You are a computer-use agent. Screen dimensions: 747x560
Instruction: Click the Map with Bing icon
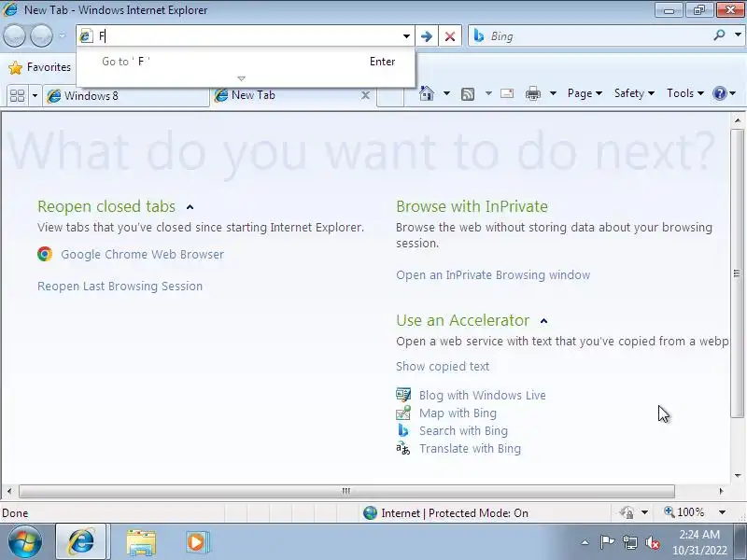point(403,413)
